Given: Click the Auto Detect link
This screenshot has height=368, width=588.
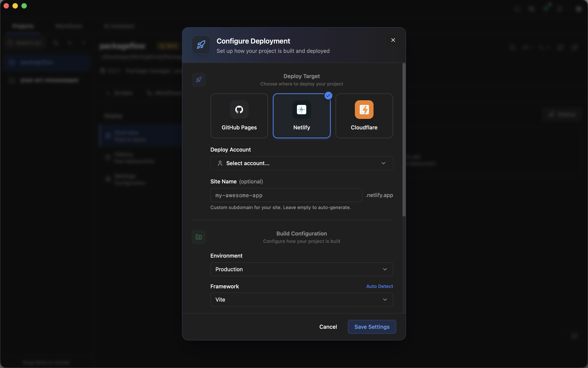Looking at the screenshot, I should pyautogui.click(x=379, y=286).
